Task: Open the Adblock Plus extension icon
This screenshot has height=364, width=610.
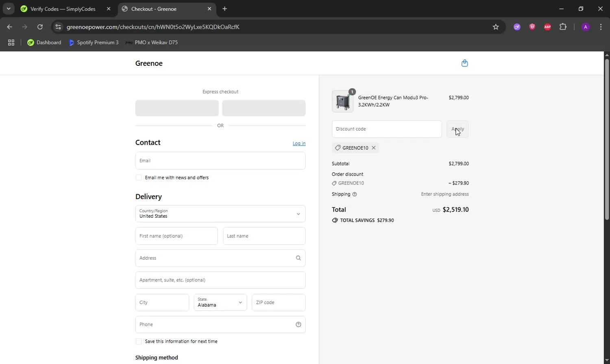Action: tap(547, 27)
